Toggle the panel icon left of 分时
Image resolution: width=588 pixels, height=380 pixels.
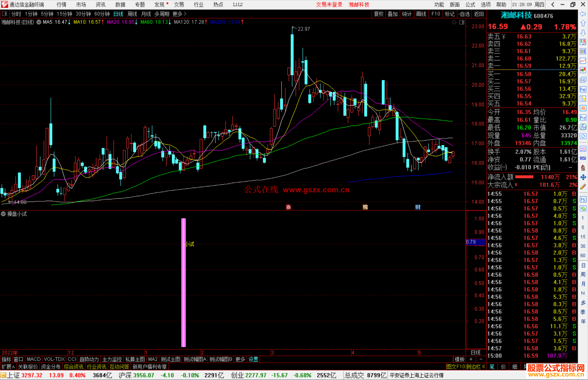click(5, 14)
